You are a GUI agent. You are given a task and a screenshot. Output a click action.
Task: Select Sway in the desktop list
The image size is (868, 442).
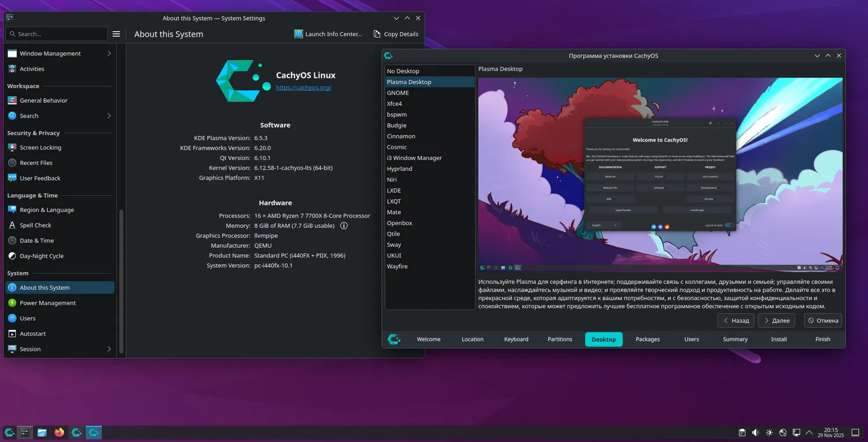click(430, 245)
